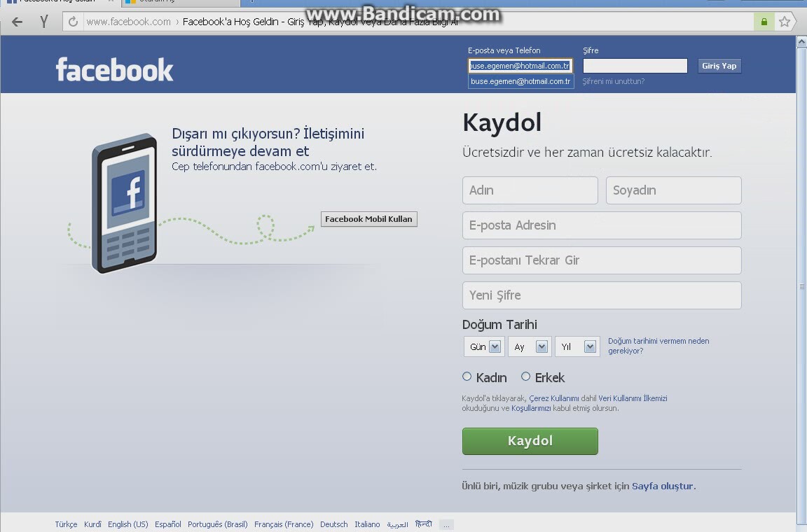Pick the buse.egemen@hotmail.com.tr autocomplete suggestion

click(x=521, y=81)
